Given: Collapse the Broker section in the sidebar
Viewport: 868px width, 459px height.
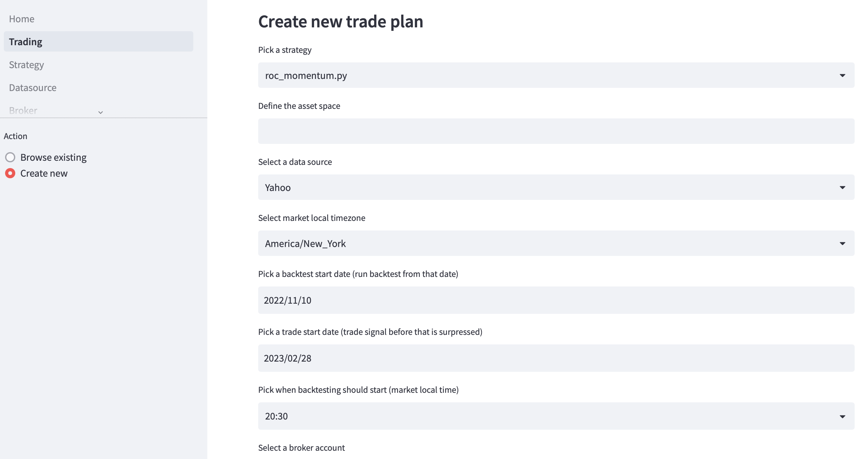Looking at the screenshot, I should 100,112.
